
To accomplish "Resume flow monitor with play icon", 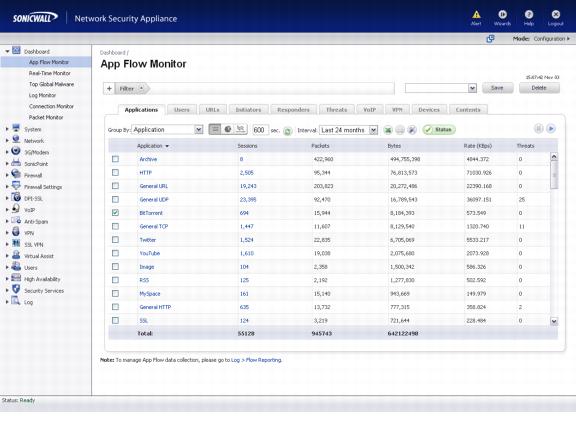I will pos(551,129).
